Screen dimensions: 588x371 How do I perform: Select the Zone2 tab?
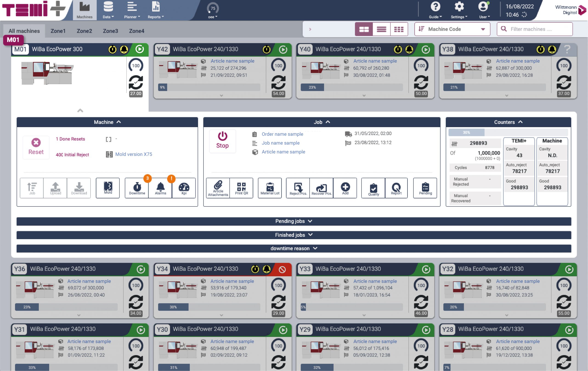[84, 31]
